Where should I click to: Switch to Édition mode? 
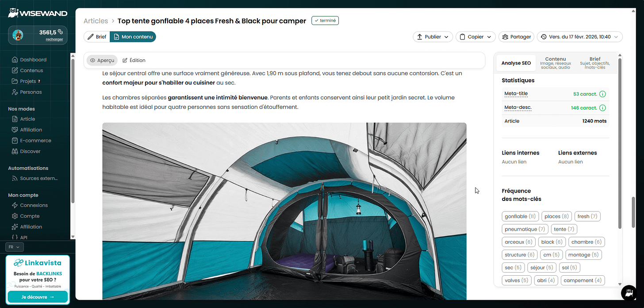point(134,60)
